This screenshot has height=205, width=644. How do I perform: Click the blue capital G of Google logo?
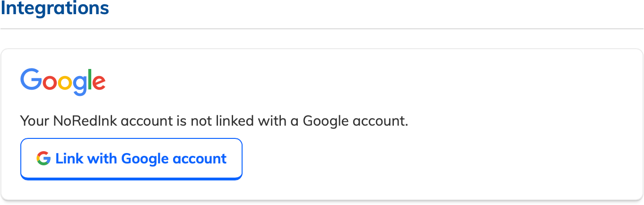(x=31, y=79)
